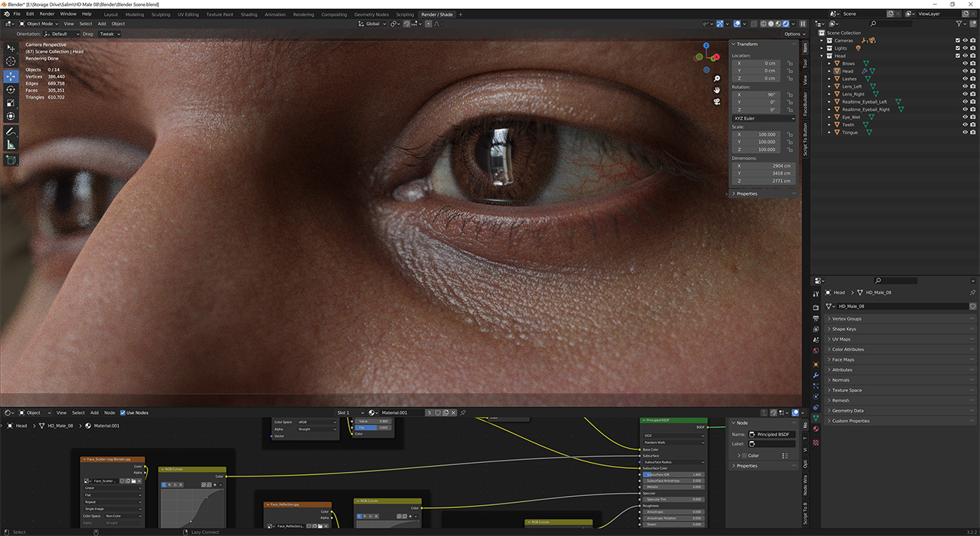
Task: Switch viewport to wireframe shading
Action: (764, 24)
